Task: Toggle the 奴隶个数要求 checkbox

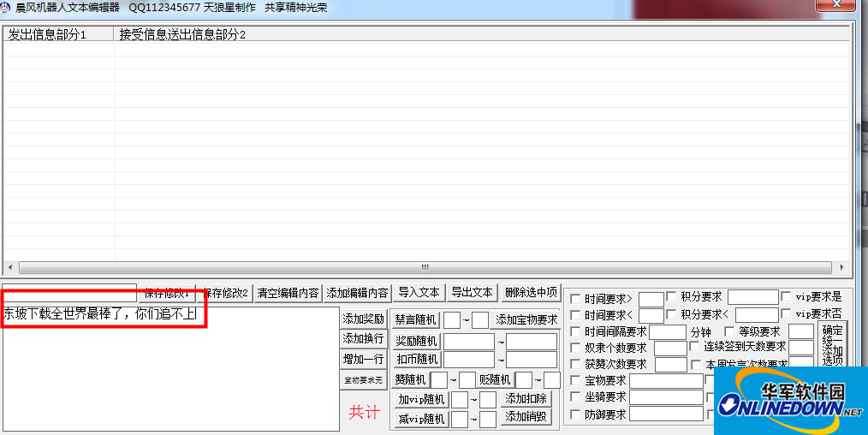Action: [x=576, y=349]
